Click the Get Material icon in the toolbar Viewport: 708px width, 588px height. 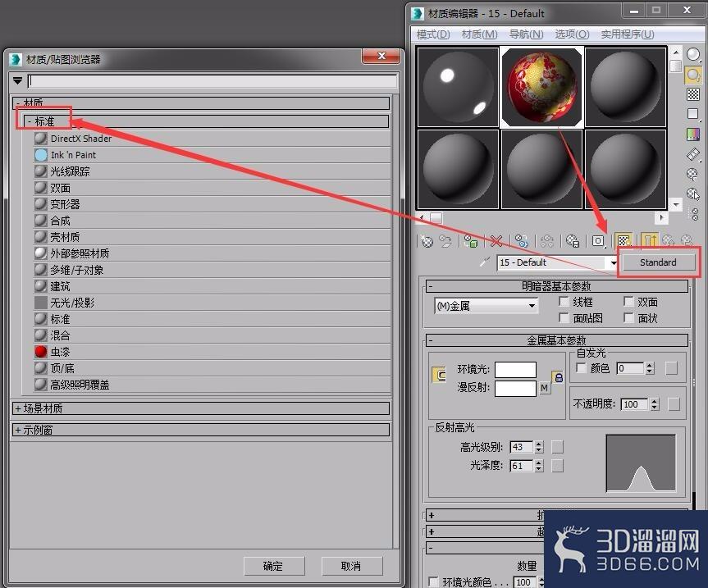[x=427, y=241]
